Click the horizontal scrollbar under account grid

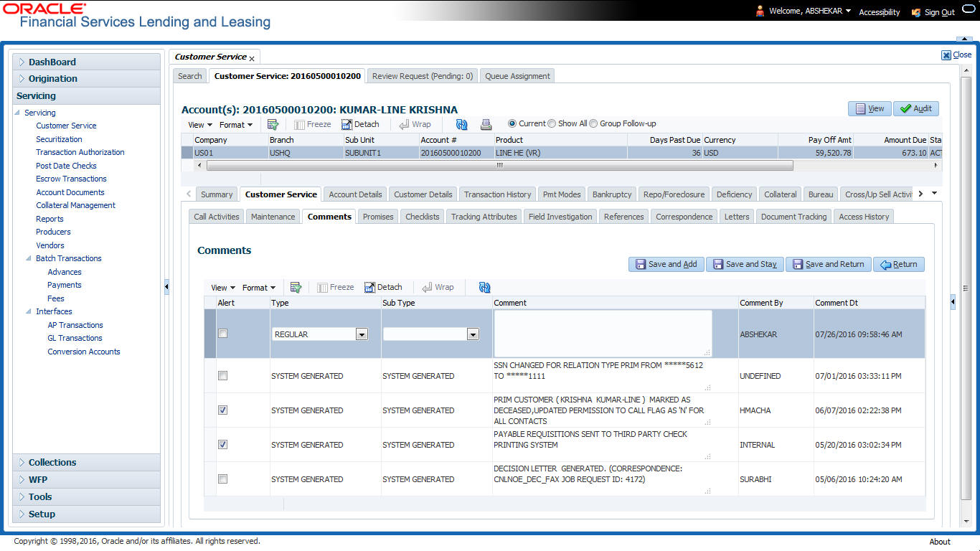point(500,165)
